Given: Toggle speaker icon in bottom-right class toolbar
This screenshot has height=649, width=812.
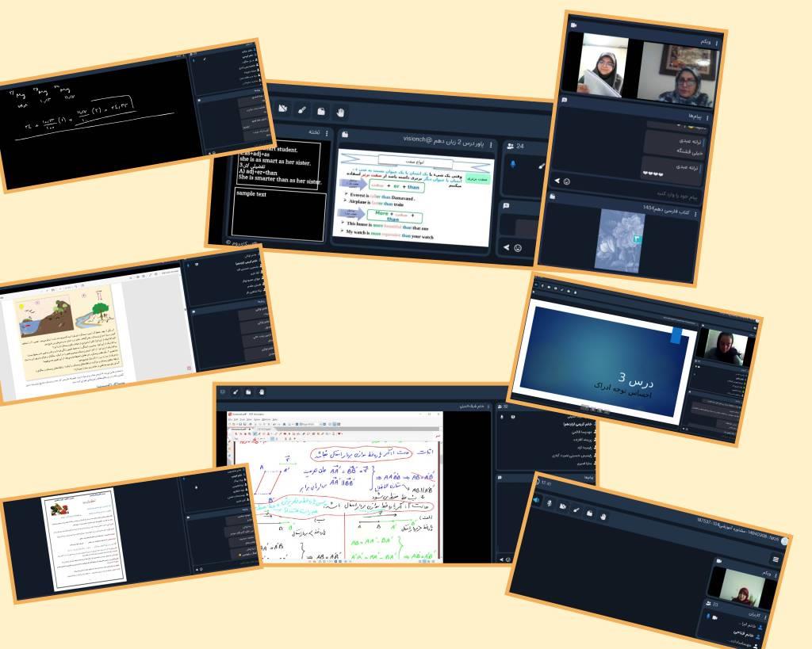Looking at the screenshot, I should tap(537, 501).
